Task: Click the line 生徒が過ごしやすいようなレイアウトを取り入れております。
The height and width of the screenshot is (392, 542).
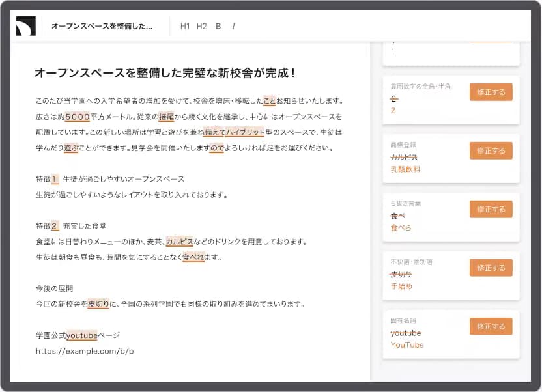Action: pyautogui.click(x=132, y=195)
